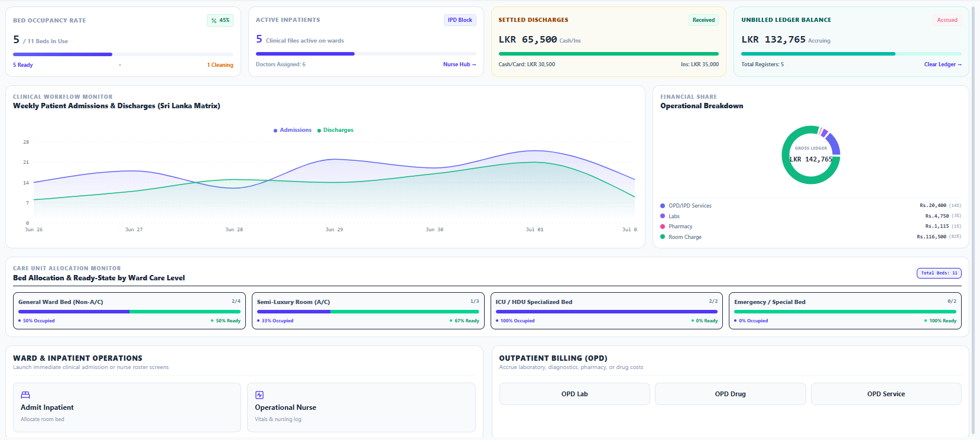Click the 'Jun 29' chart axis label
Screen dimensions: 980x440
[335, 229]
